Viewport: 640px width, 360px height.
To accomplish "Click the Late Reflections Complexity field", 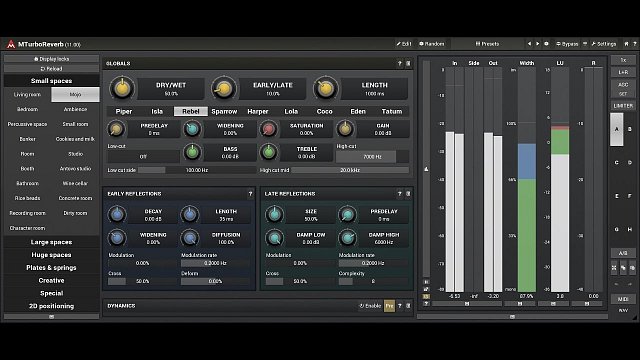I will pyautogui.click(x=373, y=281).
